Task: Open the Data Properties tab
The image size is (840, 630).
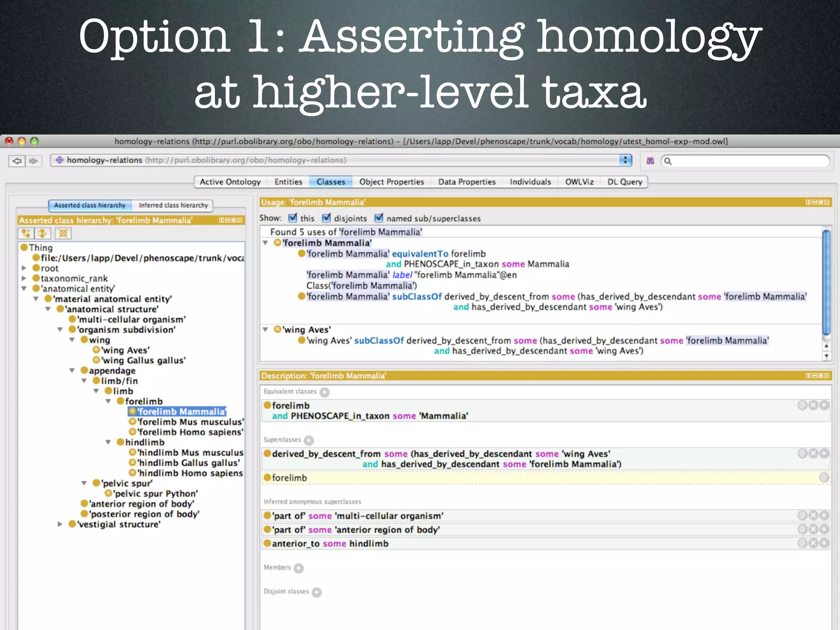Action: (467, 182)
